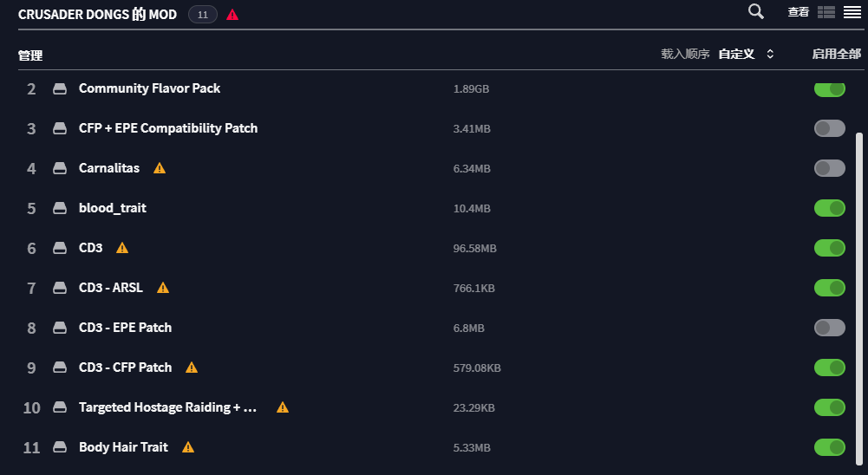Click the warning icon beside CD3 - ARSL
The height and width of the screenshot is (475, 868).
point(163,288)
